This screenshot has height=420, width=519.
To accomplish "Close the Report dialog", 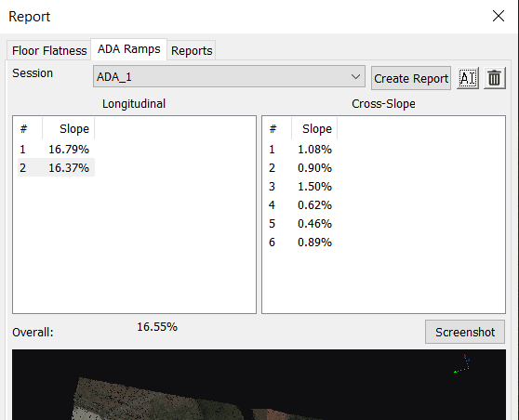I will click(499, 16).
